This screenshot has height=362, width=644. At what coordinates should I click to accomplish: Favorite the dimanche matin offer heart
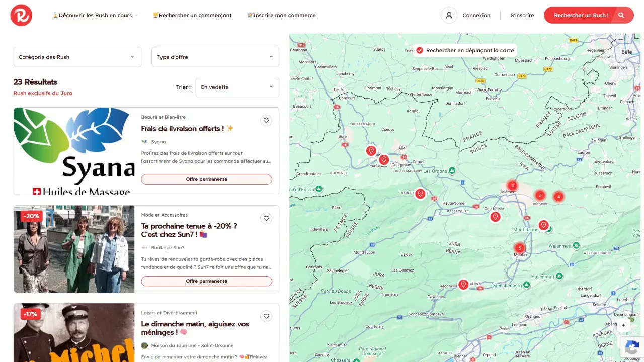pyautogui.click(x=266, y=316)
